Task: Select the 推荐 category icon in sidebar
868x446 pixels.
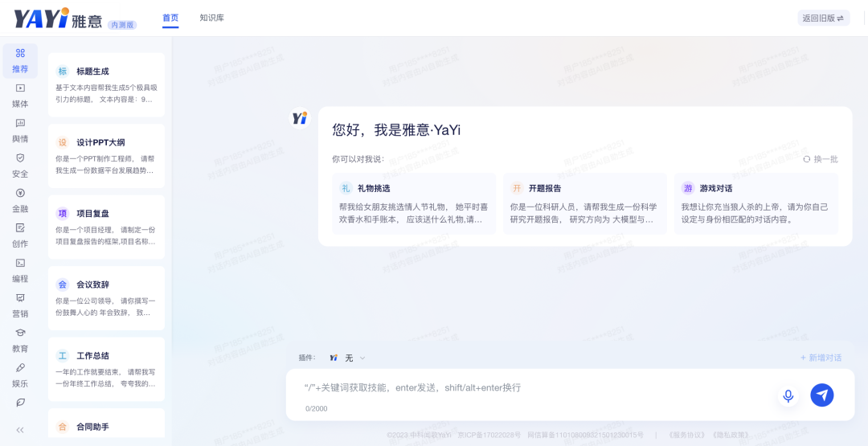Action: (x=20, y=53)
